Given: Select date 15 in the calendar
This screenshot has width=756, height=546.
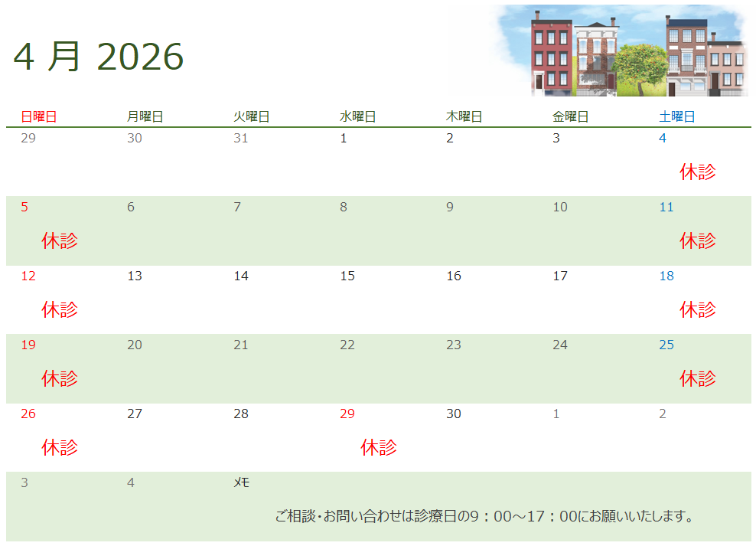Looking at the screenshot, I should [347, 276].
